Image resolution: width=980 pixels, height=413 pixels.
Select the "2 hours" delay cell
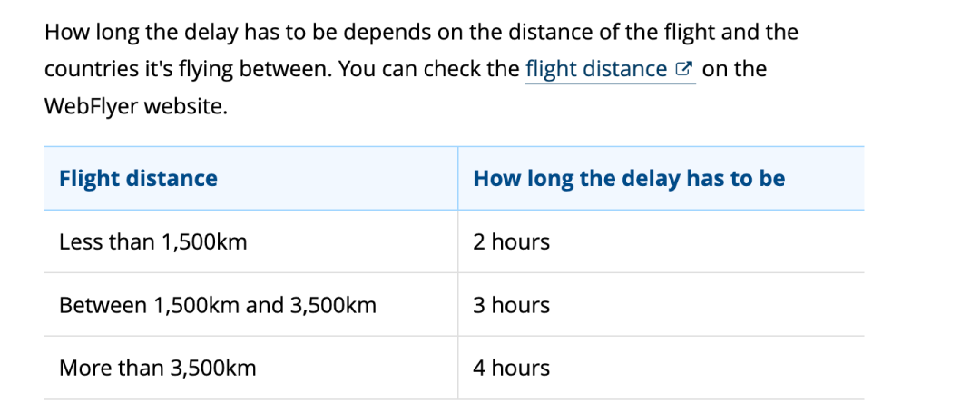click(x=661, y=241)
